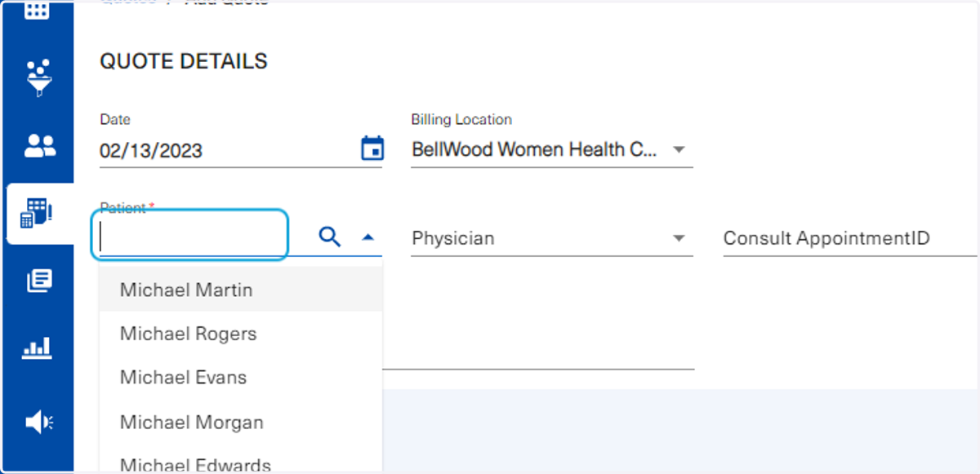Select patient Michael Morgan
980x474 pixels.
241,423
